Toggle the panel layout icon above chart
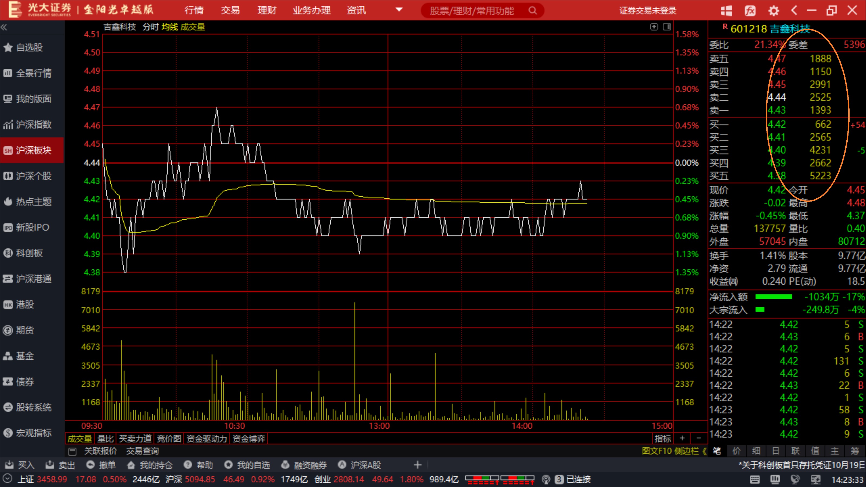Viewport: 868px width, 487px height. (x=666, y=27)
